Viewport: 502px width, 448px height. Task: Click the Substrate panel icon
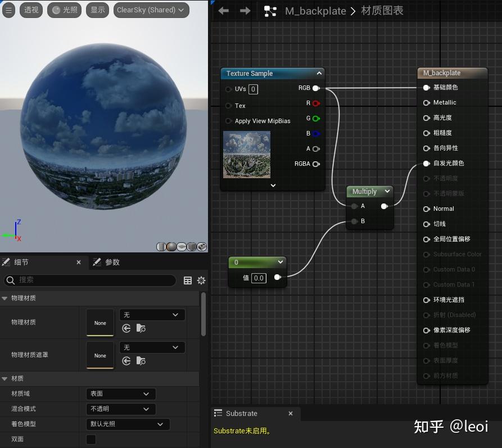click(219, 413)
